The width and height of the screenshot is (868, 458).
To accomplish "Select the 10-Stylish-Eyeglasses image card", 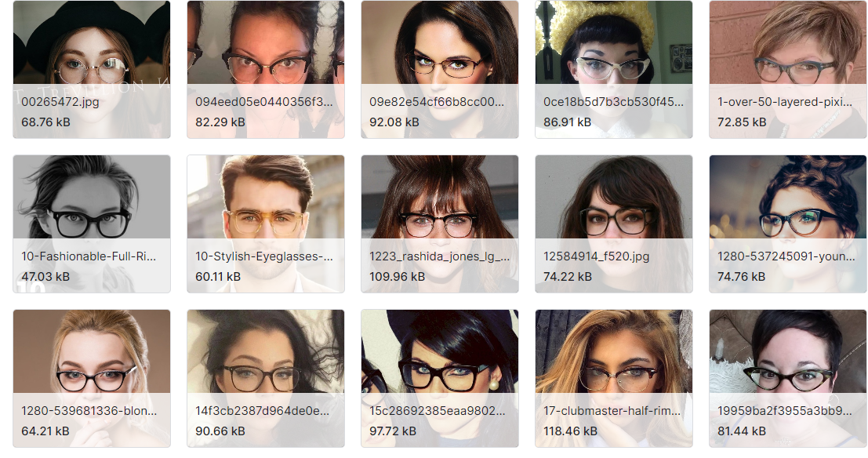I will 266,224.
